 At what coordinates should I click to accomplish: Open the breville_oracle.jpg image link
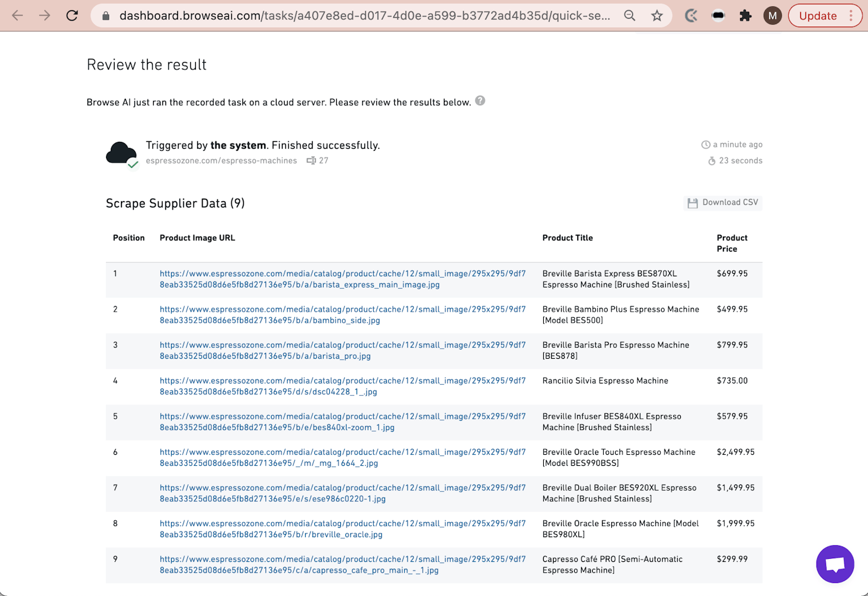click(343, 529)
